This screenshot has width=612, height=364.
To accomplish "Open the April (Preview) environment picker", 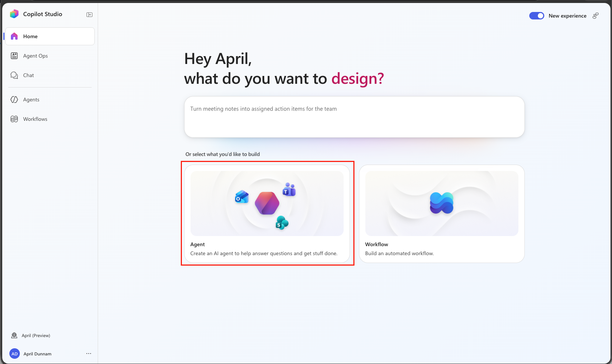I will coord(31,336).
